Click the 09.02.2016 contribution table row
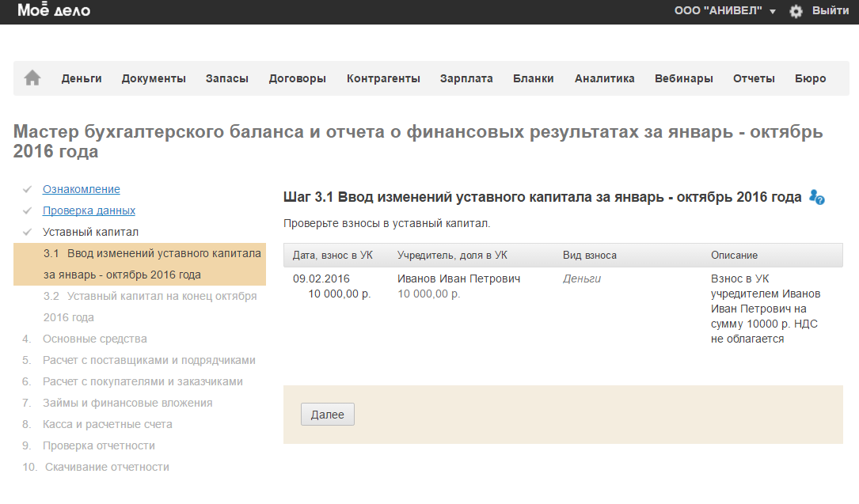 (562, 308)
